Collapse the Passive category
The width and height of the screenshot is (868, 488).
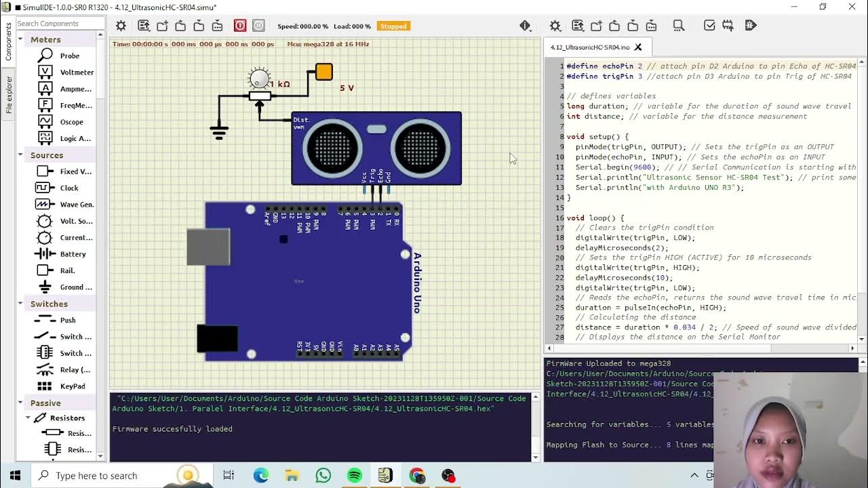click(x=21, y=403)
